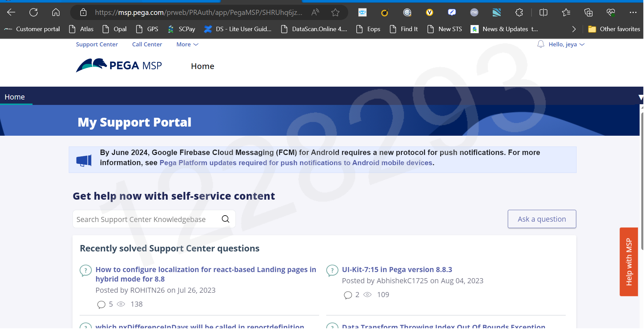
Task: Click question icon beside localization question
Action: pyautogui.click(x=86, y=270)
